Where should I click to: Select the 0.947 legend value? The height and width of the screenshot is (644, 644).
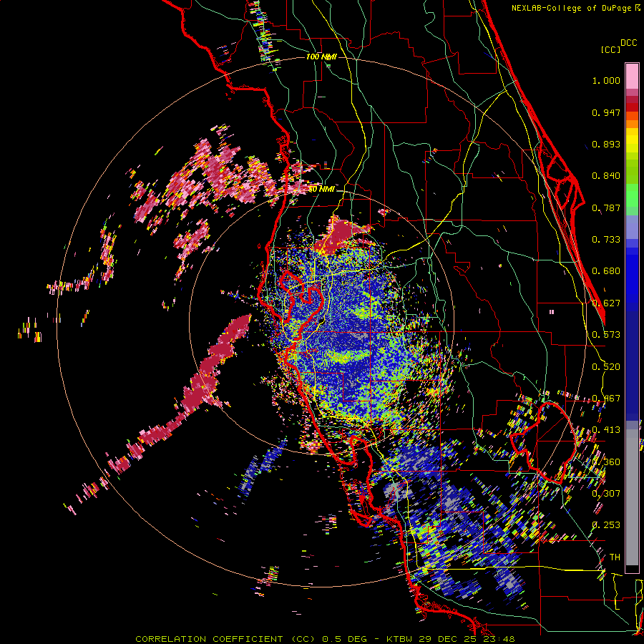coord(606,112)
